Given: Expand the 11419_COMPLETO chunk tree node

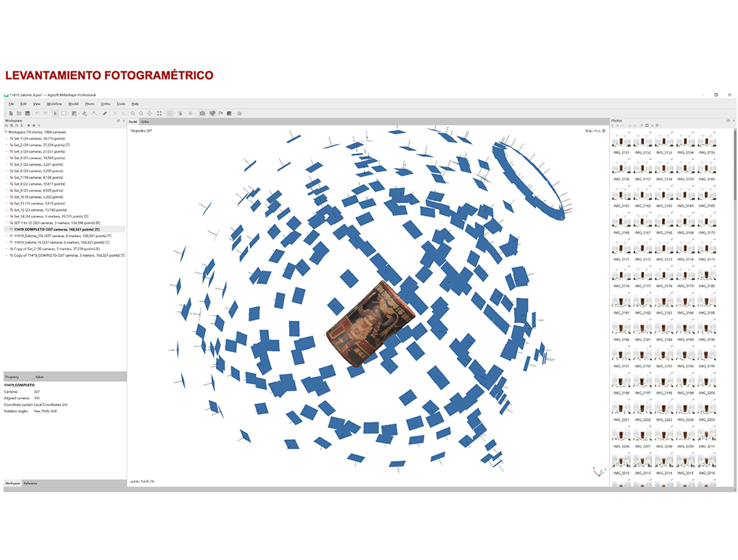Looking at the screenshot, I should coord(6,229).
